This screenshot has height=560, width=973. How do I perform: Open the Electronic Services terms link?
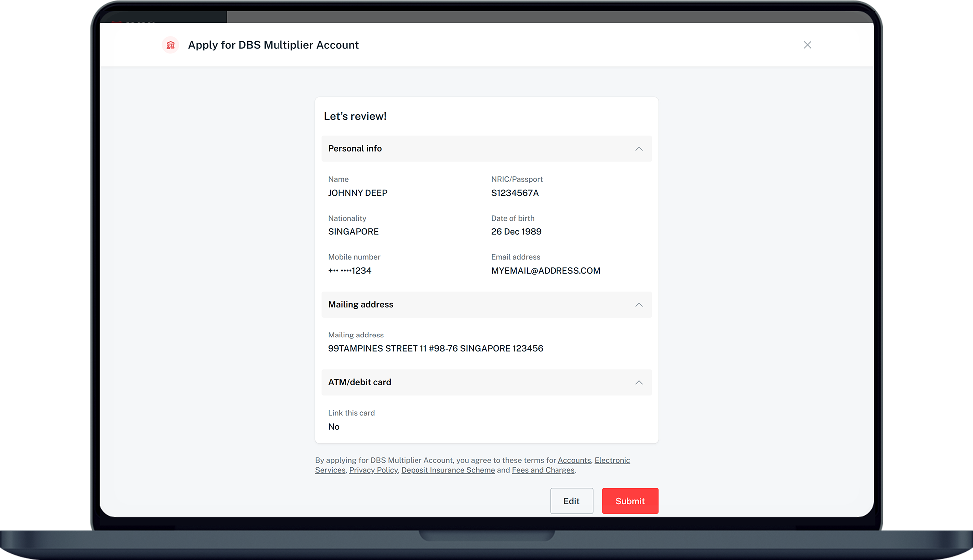tap(612, 460)
